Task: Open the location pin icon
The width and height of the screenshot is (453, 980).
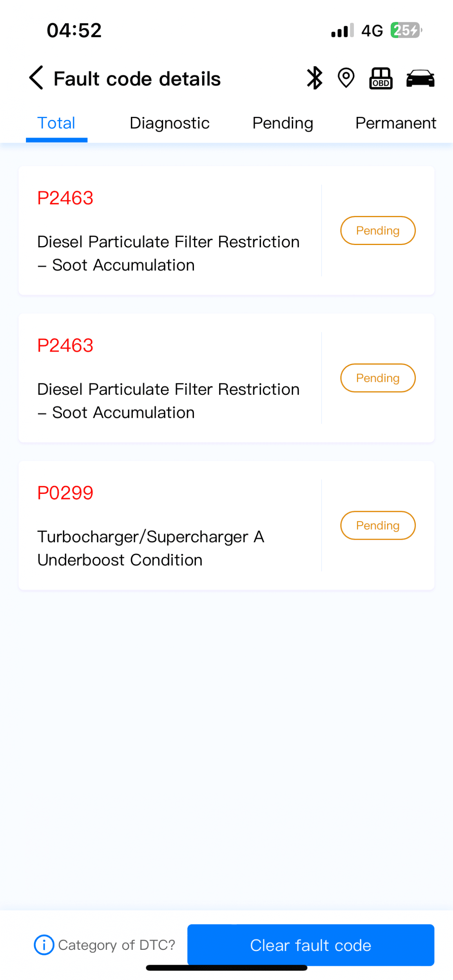Action: click(346, 78)
